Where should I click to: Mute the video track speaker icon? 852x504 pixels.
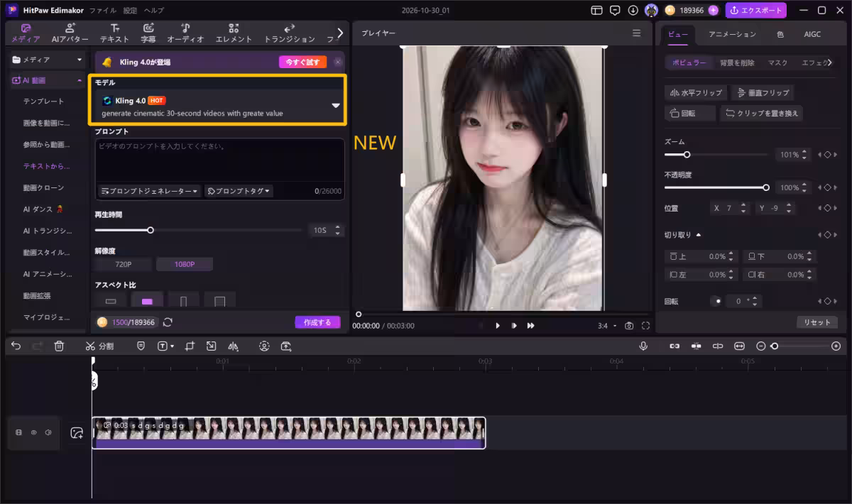48,432
